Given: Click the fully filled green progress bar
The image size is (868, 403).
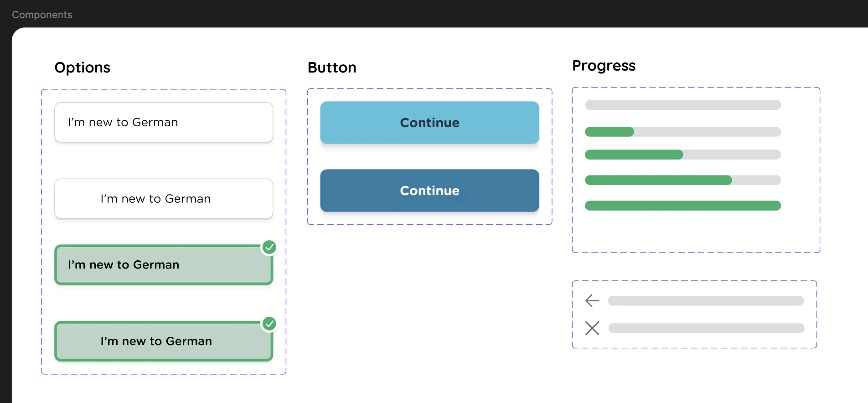Looking at the screenshot, I should (682, 206).
